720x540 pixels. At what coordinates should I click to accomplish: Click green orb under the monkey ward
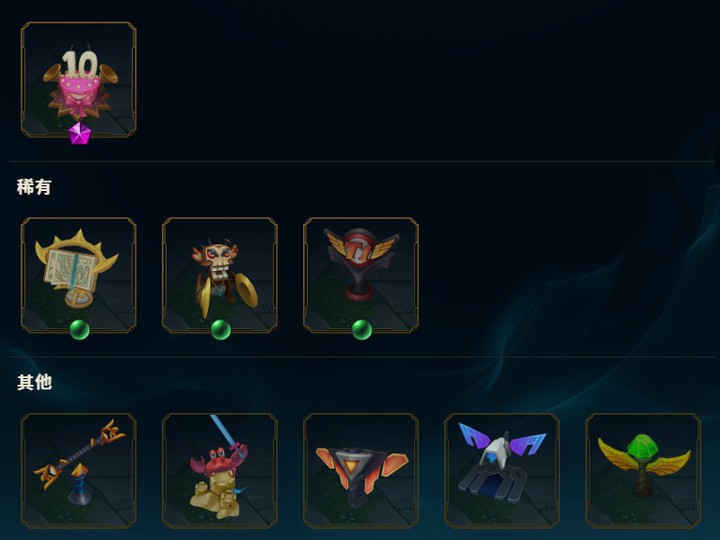[220, 330]
